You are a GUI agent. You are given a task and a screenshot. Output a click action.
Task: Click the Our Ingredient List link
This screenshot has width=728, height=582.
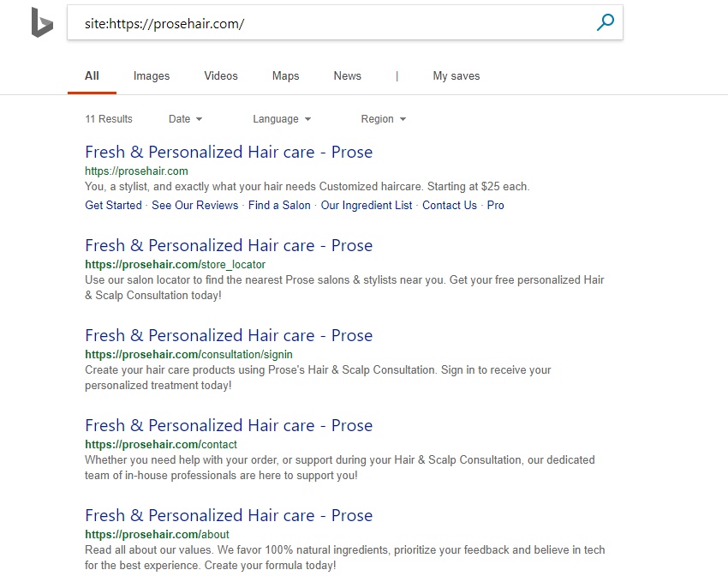coord(366,205)
